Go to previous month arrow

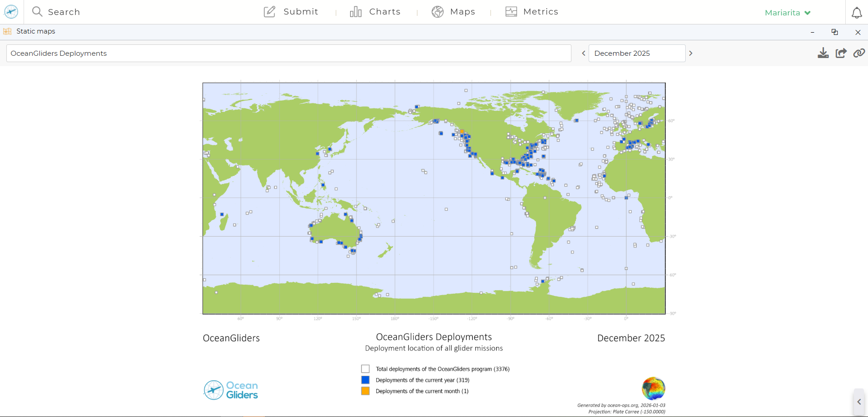coord(584,53)
